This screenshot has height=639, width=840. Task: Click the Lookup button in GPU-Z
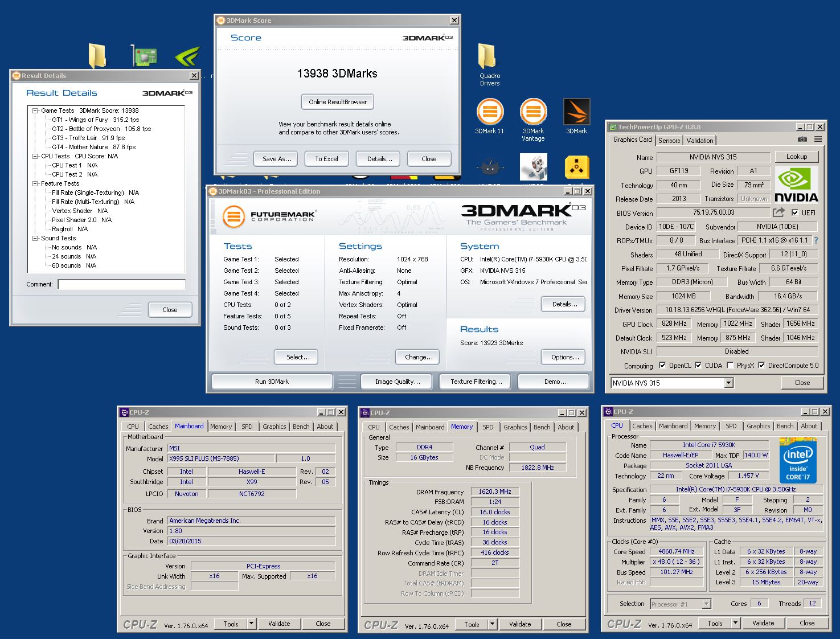797,157
